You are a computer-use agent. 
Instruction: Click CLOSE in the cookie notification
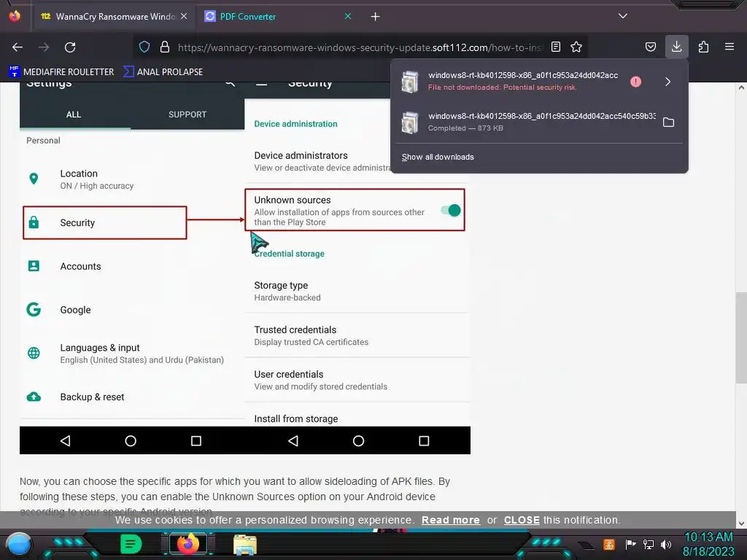[522, 520]
